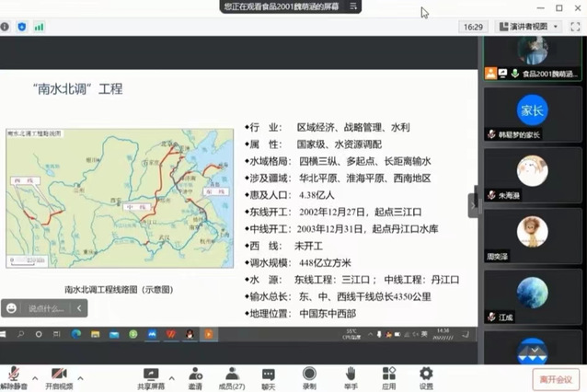Click the meeting info icon at top left
This screenshot has height=392, width=587.
click(x=6, y=27)
